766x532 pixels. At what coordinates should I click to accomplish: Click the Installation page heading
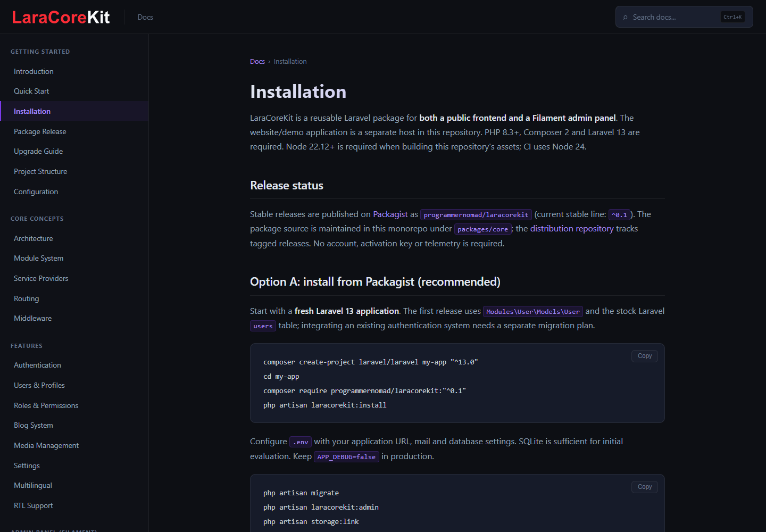298,92
